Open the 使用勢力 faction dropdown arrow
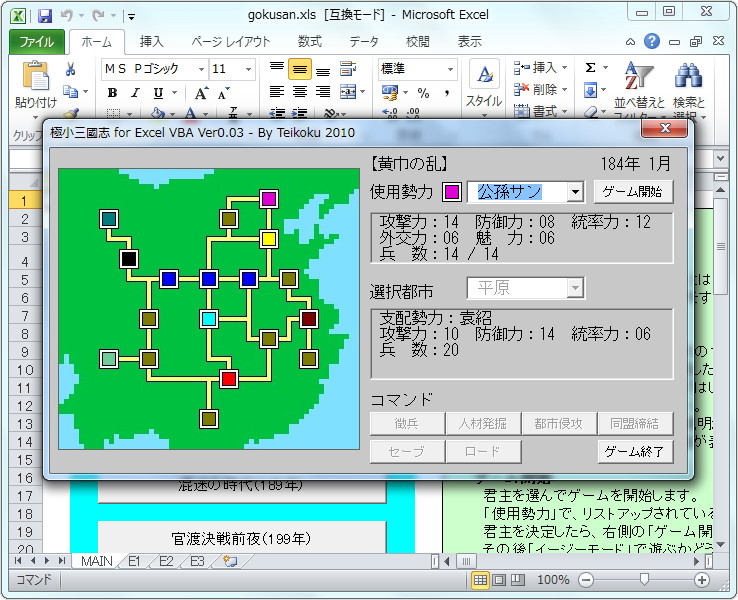 pyautogui.click(x=575, y=192)
